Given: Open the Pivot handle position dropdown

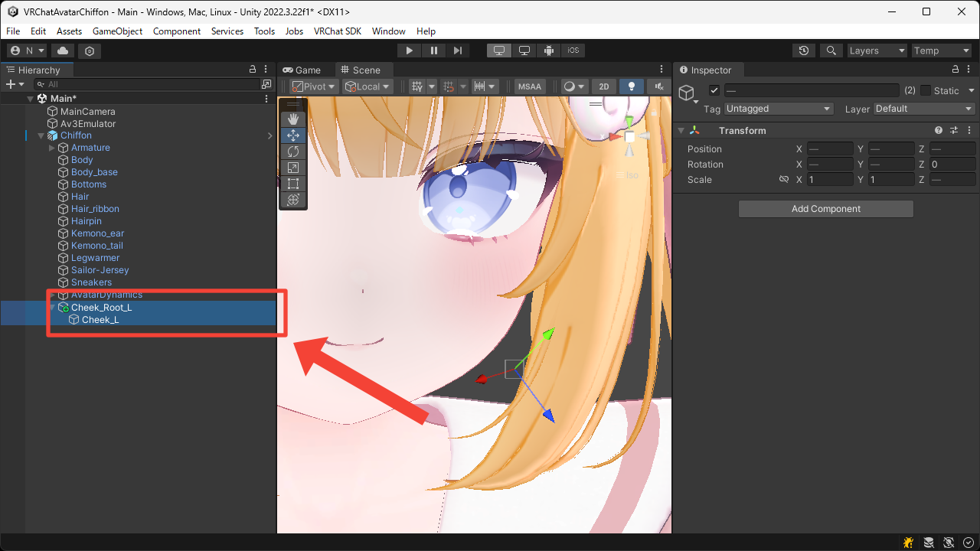Looking at the screenshot, I should [x=313, y=86].
